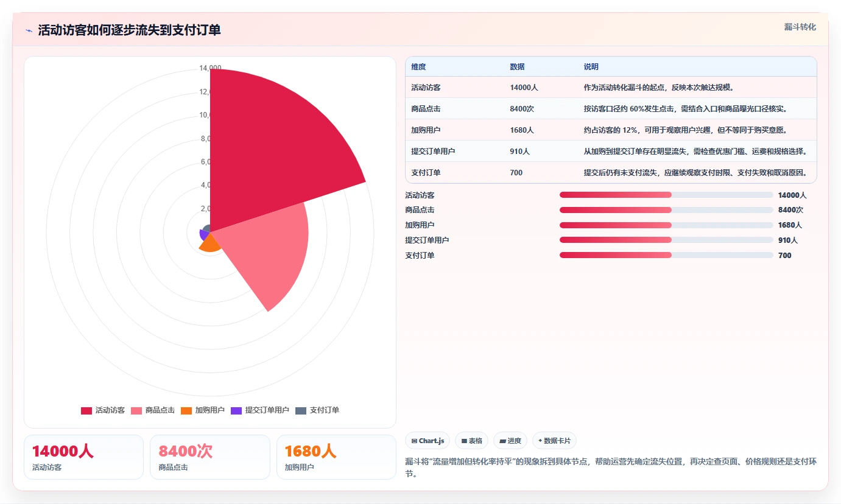This screenshot has width=841, height=504.
Task: Click the 910人 value beside the progress bars
Action: pos(788,240)
